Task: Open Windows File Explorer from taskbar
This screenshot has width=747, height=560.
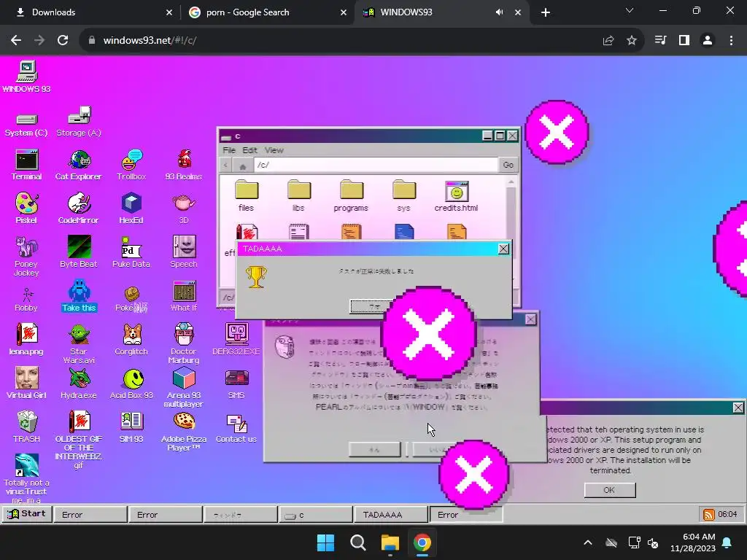Action: [390, 542]
